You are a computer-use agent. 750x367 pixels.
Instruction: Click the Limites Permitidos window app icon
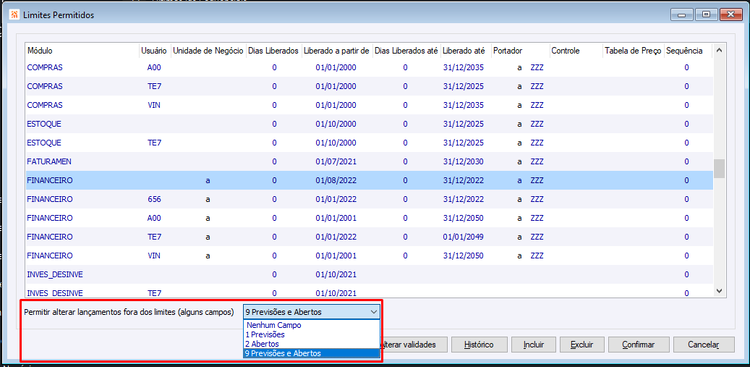[x=14, y=15]
